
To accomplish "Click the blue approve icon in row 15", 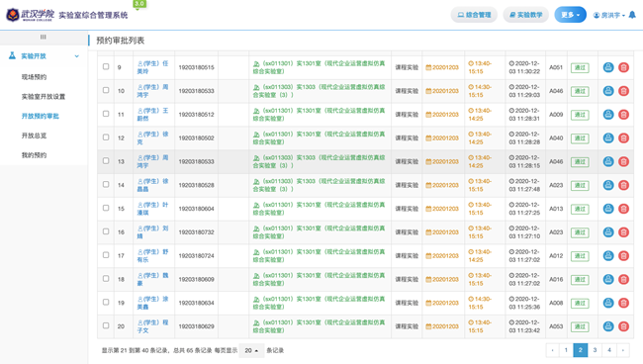I will (x=608, y=209).
